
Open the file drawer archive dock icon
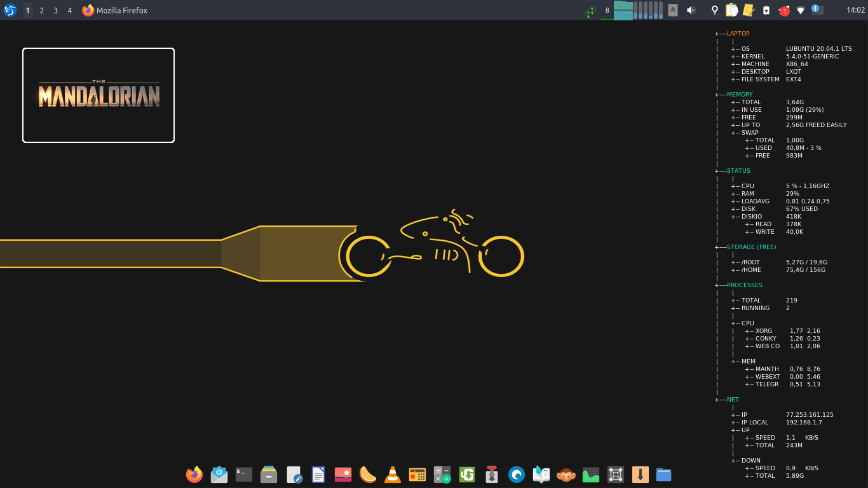pyautogui.click(x=269, y=475)
